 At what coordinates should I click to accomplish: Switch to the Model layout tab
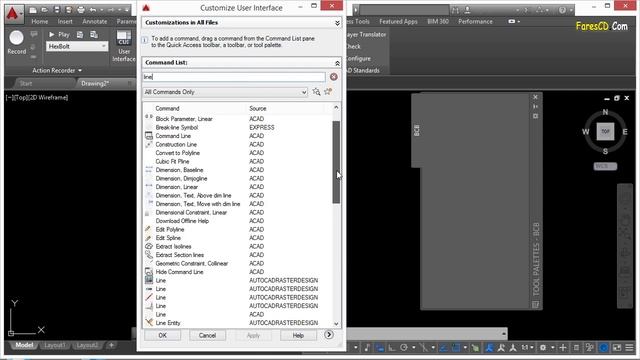pos(24,345)
